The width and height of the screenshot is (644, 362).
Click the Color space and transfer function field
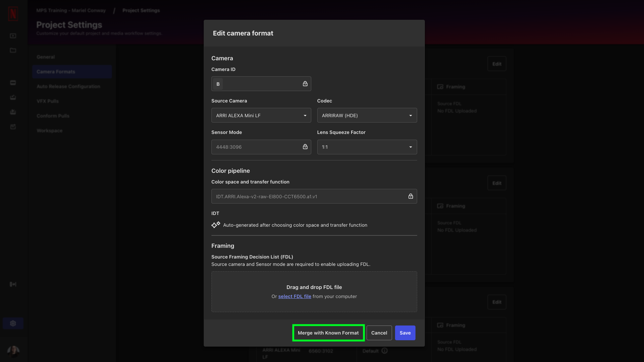314,196
